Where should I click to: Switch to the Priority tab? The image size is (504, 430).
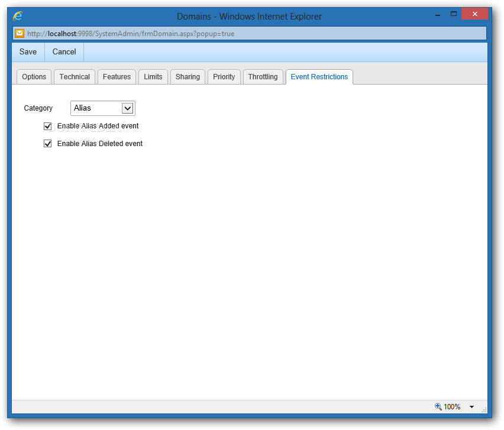coord(224,77)
